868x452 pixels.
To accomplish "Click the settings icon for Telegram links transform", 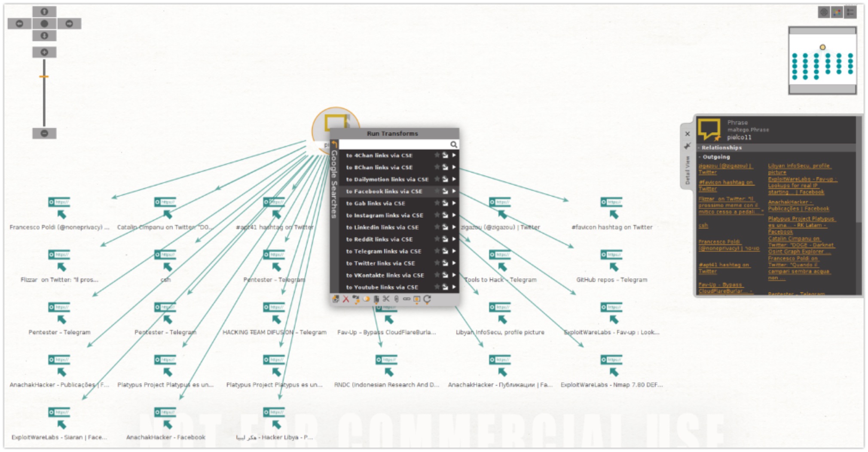I will click(445, 251).
